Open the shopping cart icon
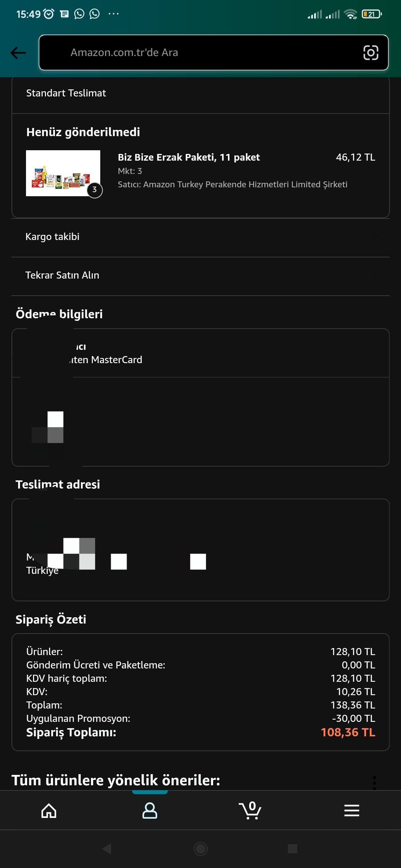The image size is (401, 868). point(250,811)
